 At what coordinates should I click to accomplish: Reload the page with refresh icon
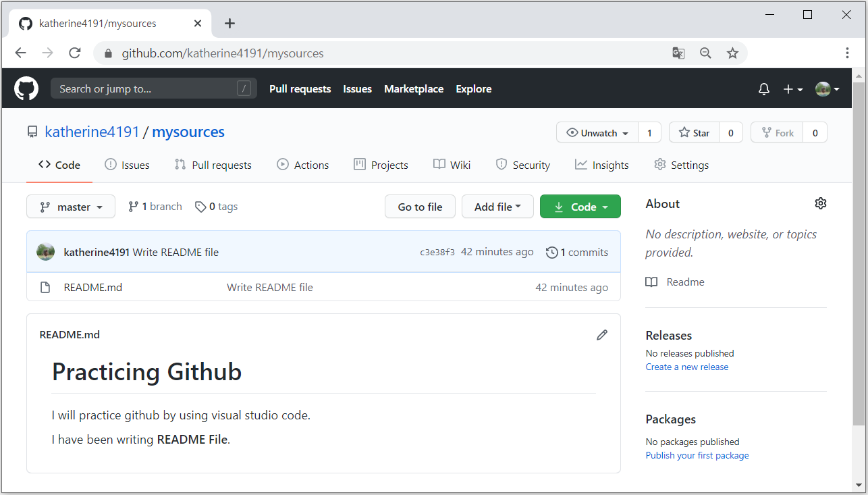75,53
